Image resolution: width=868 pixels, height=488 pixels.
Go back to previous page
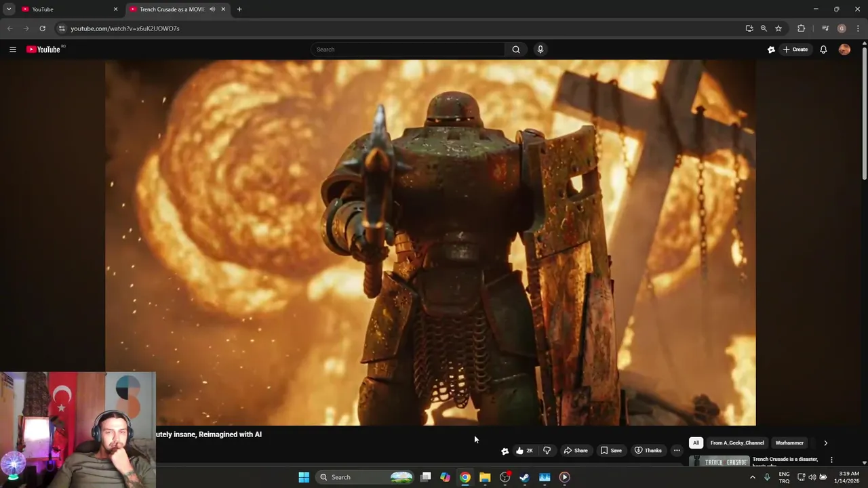(x=10, y=28)
